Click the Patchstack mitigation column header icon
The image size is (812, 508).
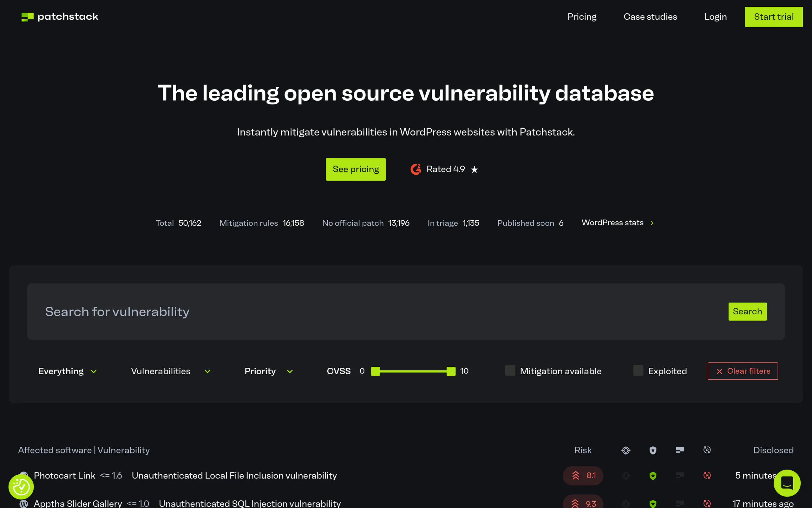point(680,450)
